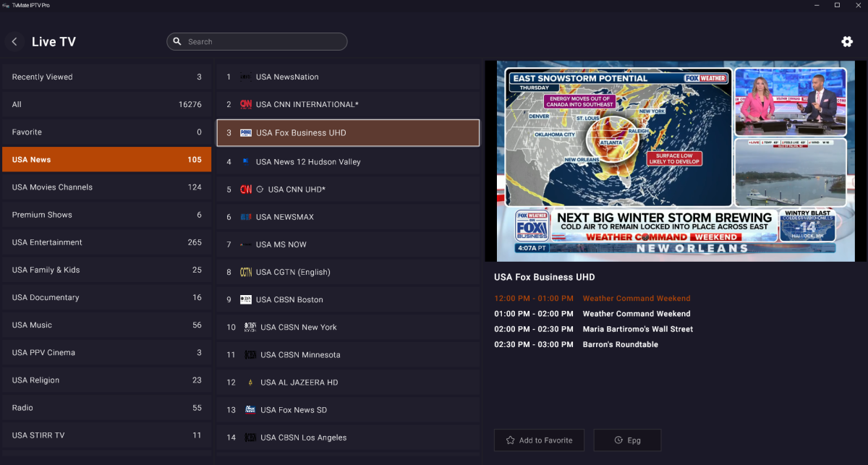Click the CNN logo of CNN INTERNATIONAL
The image size is (868, 465).
coord(246,105)
